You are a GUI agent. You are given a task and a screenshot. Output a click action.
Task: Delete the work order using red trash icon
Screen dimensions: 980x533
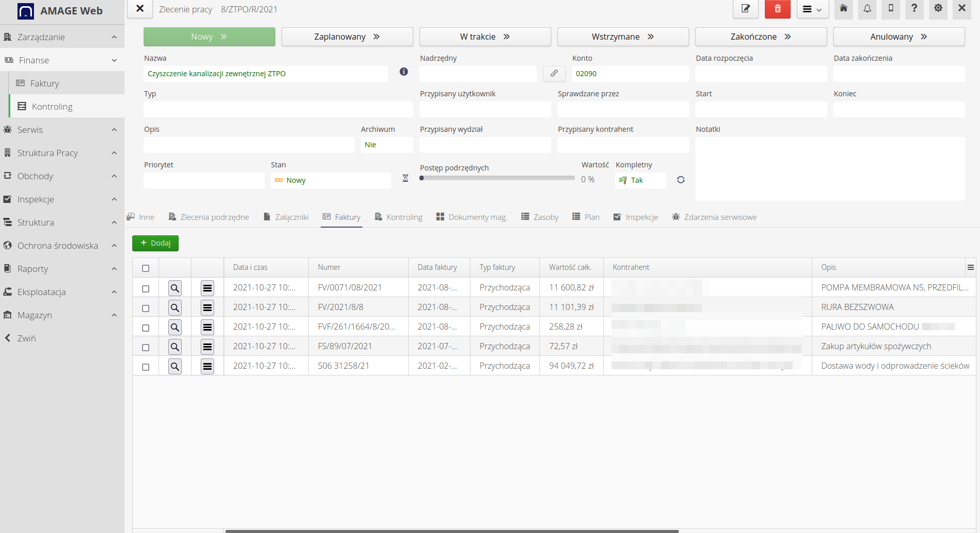point(777,9)
